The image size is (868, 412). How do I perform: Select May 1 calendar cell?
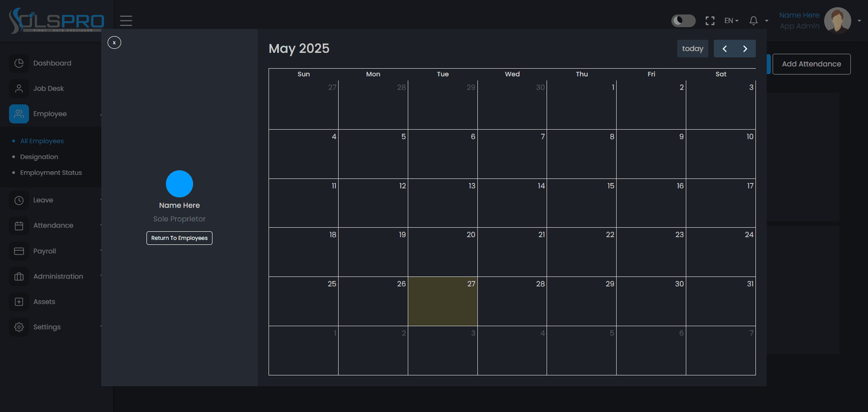pyautogui.click(x=582, y=105)
